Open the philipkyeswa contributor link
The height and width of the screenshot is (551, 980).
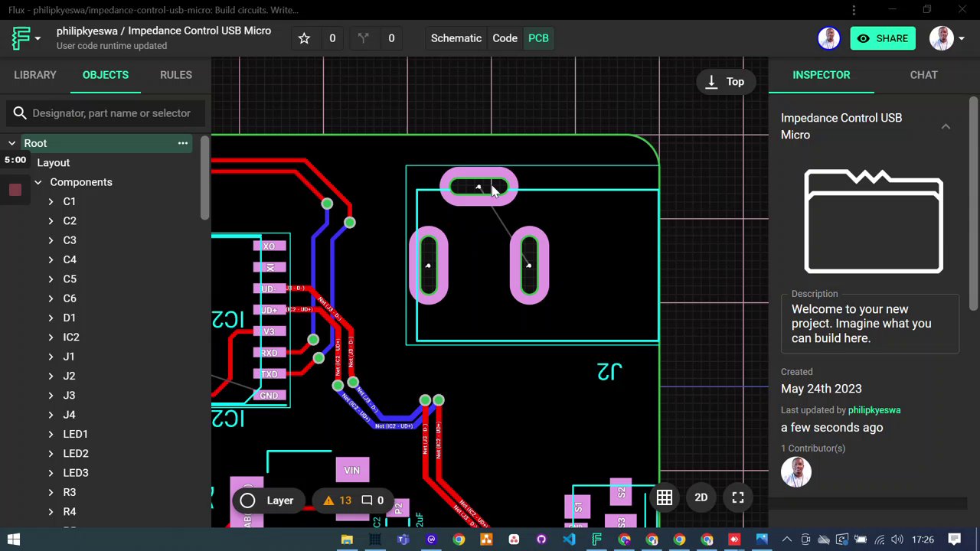874,410
